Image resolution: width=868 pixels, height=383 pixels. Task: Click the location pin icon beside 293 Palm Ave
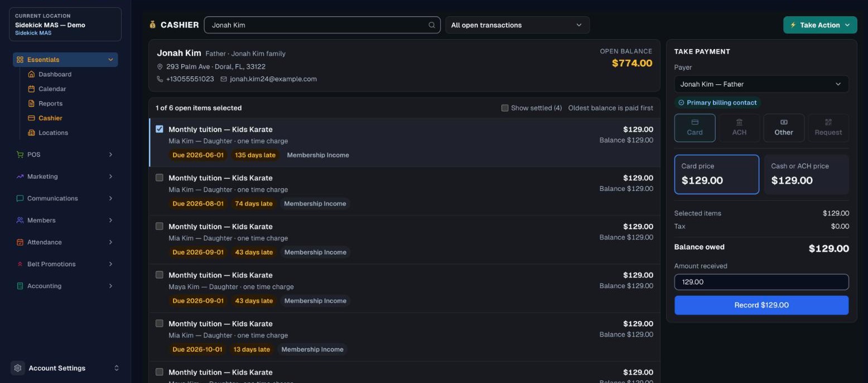click(x=160, y=67)
